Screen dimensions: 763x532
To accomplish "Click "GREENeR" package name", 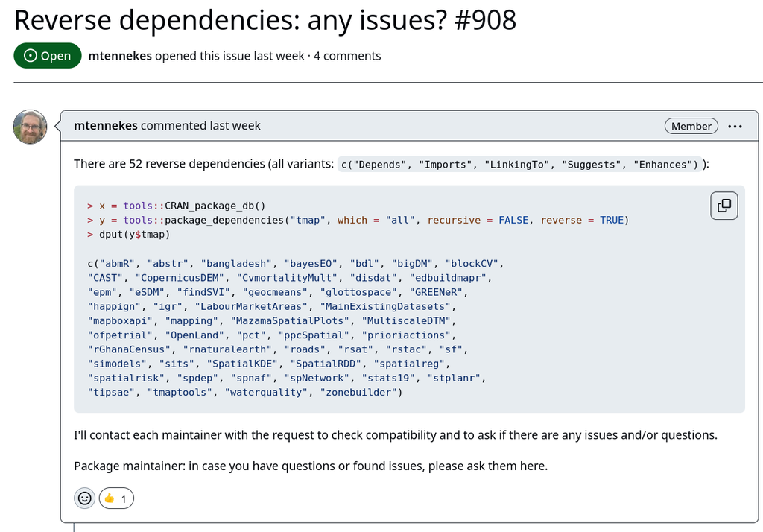I will coord(436,292).
